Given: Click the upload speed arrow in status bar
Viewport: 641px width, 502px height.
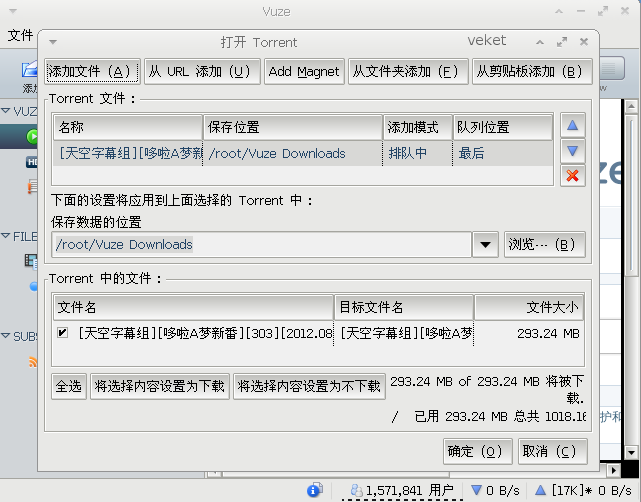Looking at the screenshot, I should click(x=540, y=490).
